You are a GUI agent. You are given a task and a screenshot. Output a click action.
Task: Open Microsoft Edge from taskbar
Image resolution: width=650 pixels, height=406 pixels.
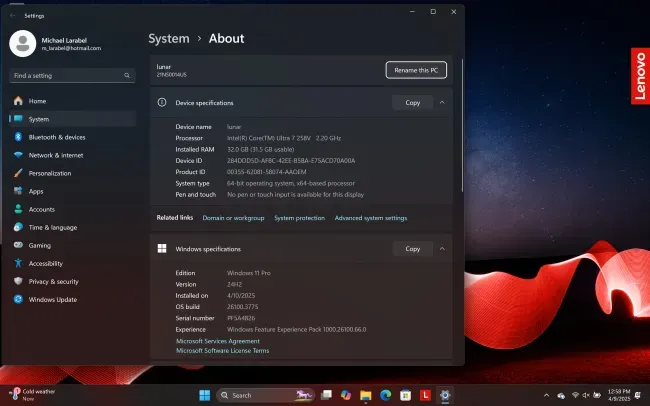point(386,395)
